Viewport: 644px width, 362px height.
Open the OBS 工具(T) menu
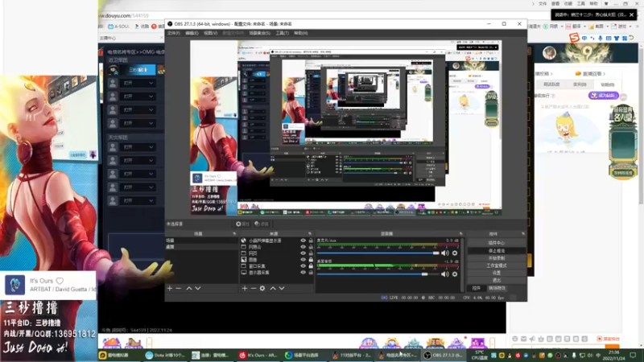click(283, 33)
